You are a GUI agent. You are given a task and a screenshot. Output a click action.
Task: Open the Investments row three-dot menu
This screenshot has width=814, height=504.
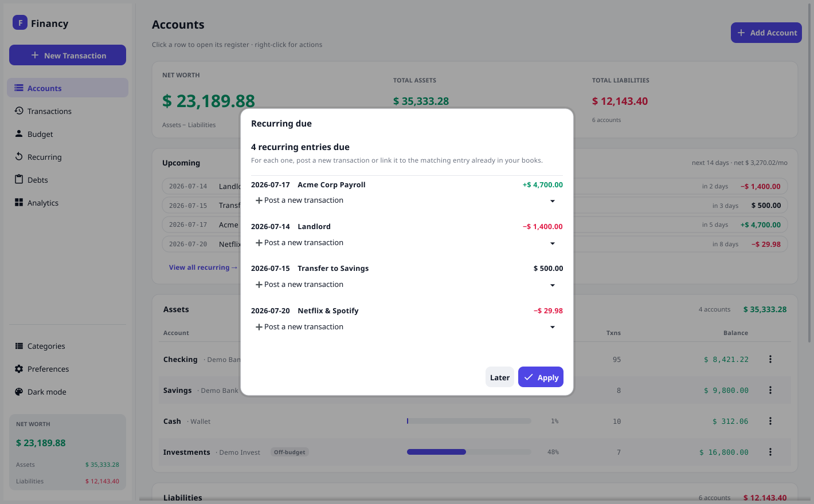point(770,452)
